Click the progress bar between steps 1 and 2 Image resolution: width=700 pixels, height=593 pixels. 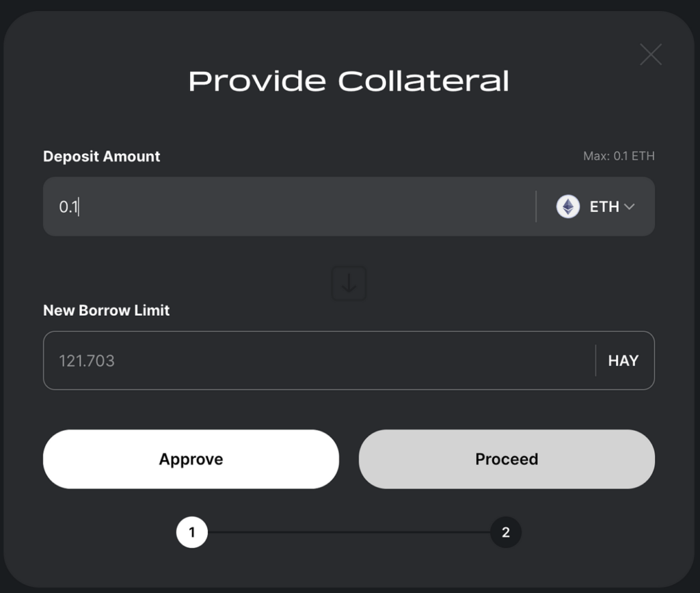pyautogui.click(x=349, y=531)
